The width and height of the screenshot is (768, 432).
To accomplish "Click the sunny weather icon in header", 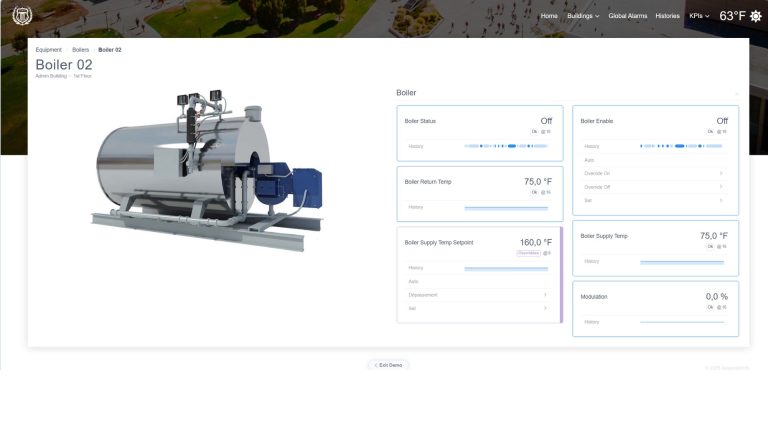I will pos(756,16).
